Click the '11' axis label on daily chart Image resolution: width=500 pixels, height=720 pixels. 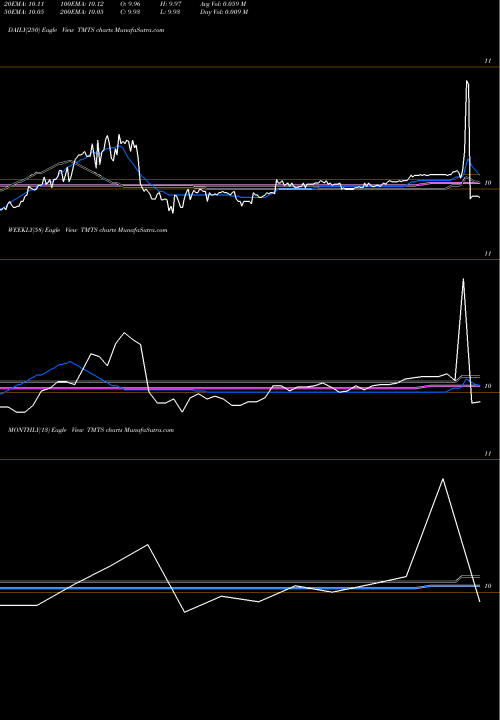click(x=488, y=61)
